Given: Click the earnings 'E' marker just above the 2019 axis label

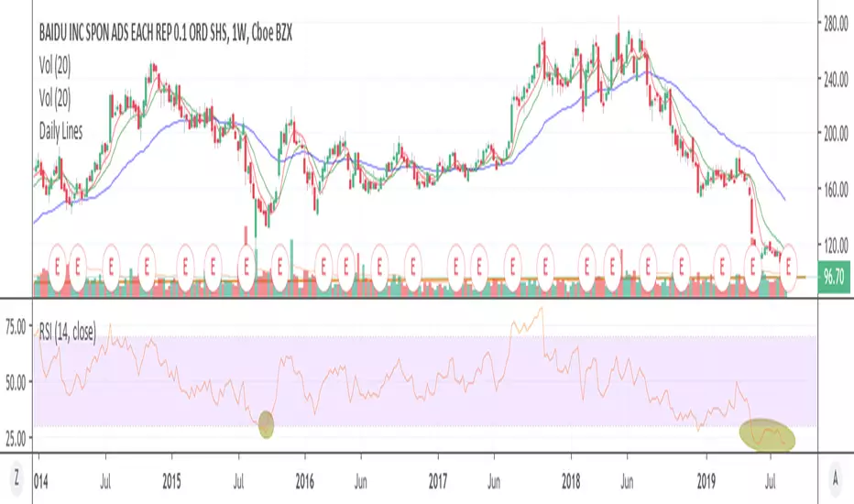Looking at the screenshot, I should pos(722,267).
